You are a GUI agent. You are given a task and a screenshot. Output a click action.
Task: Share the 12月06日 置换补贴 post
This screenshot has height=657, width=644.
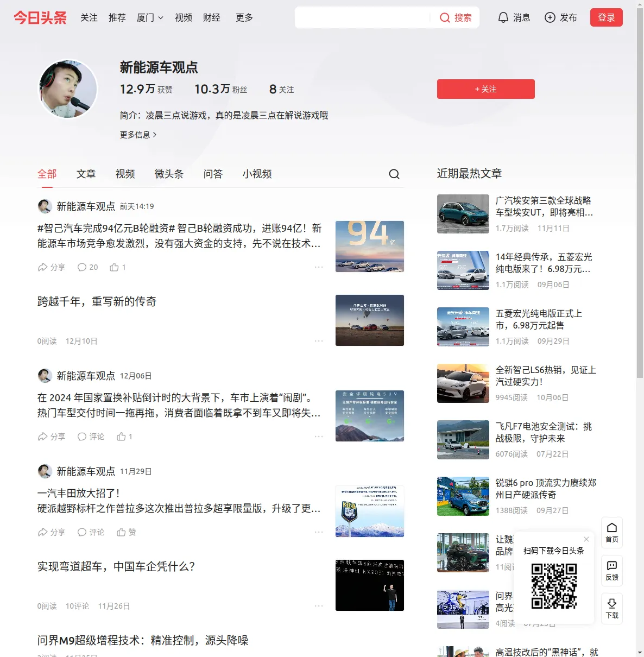point(52,437)
